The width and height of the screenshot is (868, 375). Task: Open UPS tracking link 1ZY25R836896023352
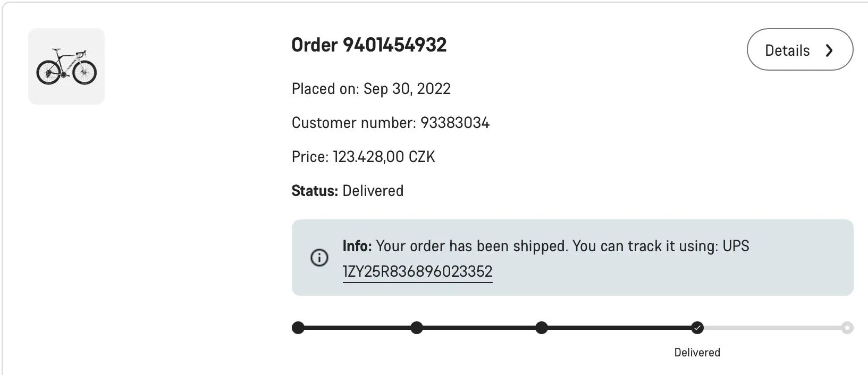tap(417, 271)
